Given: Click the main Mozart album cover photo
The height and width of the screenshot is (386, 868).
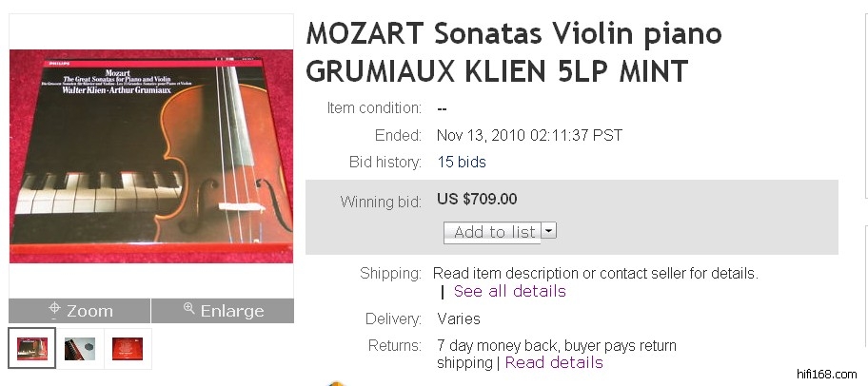Looking at the screenshot, I should pyautogui.click(x=151, y=156).
